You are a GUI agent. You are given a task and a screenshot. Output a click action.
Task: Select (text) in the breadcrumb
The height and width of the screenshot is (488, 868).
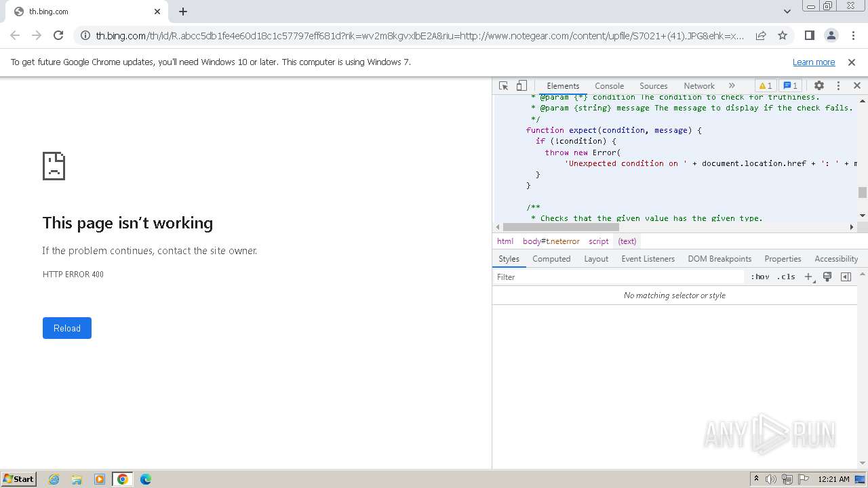point(627,241)
